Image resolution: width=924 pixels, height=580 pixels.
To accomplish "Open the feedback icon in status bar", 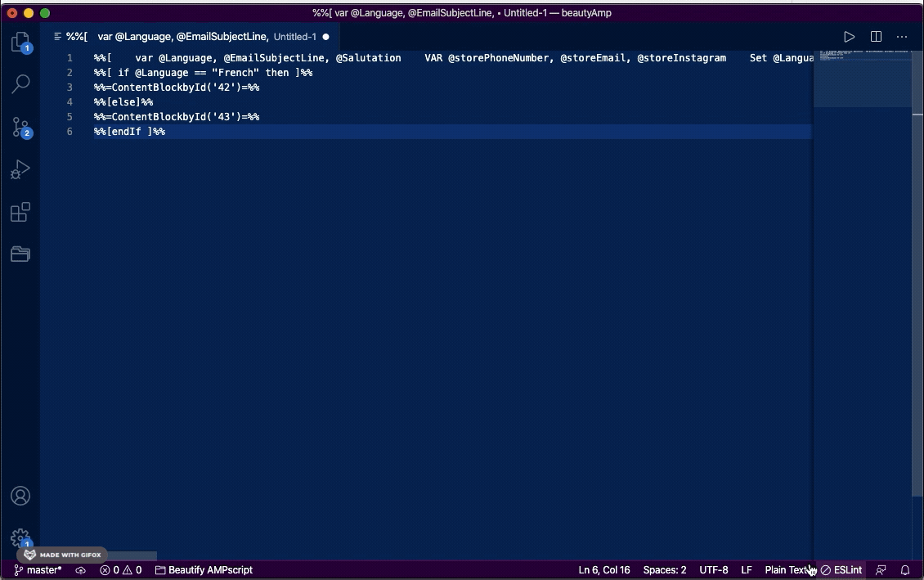I will [881, 570].
